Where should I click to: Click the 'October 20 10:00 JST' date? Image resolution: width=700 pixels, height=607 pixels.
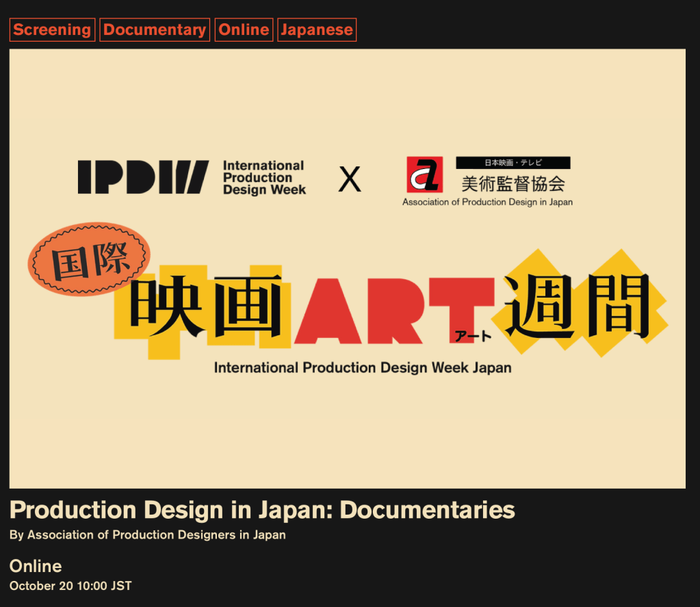pos(70,586)
